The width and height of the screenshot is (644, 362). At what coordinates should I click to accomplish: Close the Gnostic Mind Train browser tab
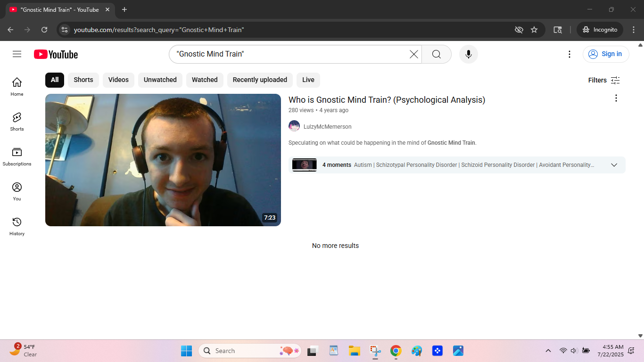(x=107, y=9)
